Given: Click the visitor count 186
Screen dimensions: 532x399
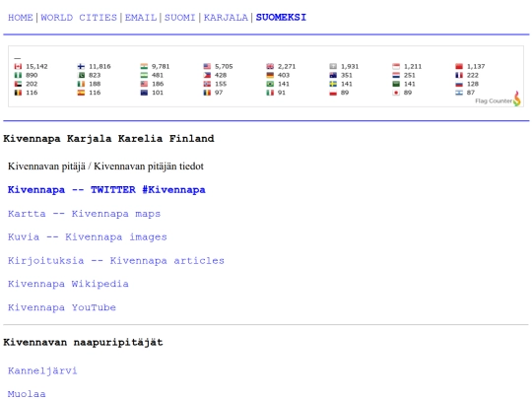Looking at the screenshot, I should point(158,84).
